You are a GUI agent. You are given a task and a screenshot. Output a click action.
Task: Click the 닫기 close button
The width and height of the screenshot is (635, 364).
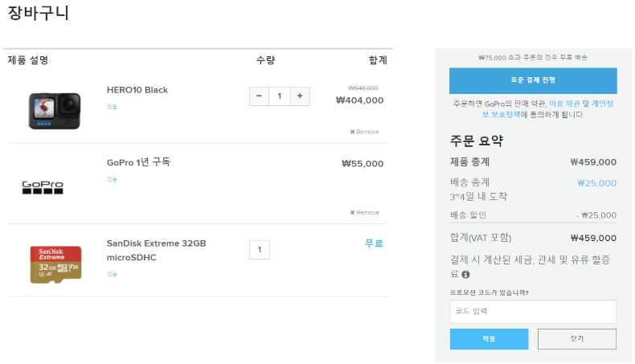coord(577,338)
